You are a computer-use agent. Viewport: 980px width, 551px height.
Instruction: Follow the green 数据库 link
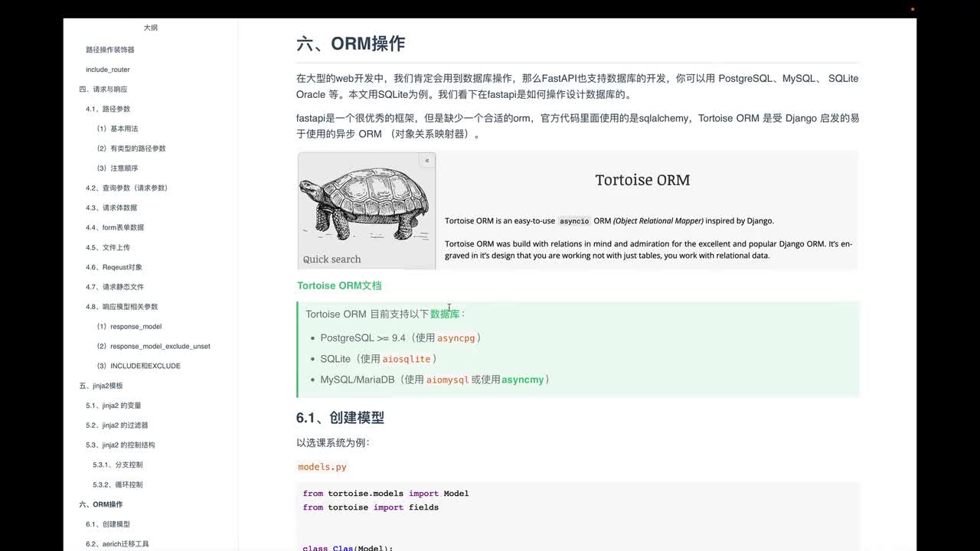[445, 314]
